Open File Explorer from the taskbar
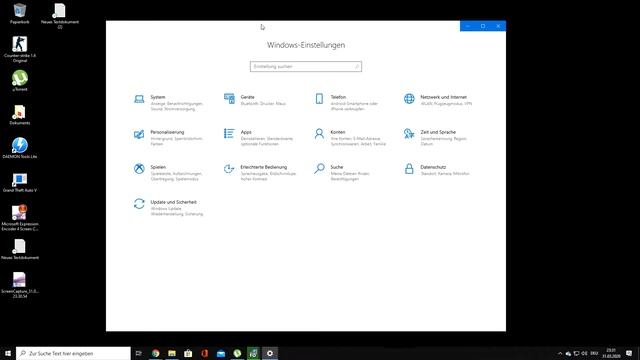640x360 pixels. (172, 353)
